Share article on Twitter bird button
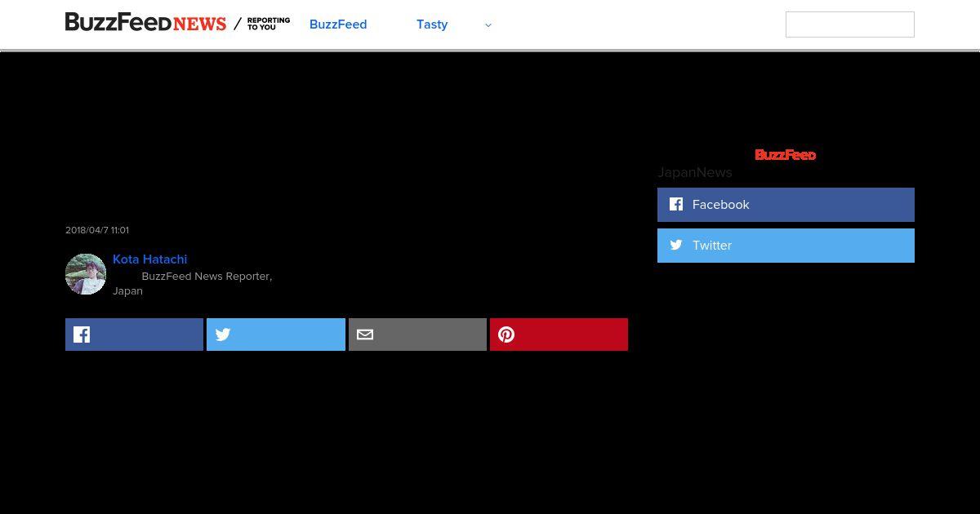This screenshot has width=980, height=514. pos(276,335)
